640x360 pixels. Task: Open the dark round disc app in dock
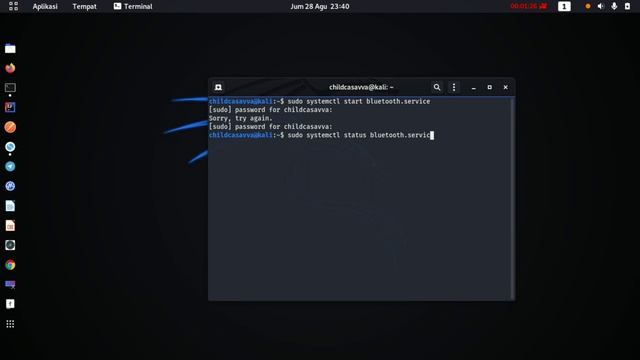pyautogui.click(x=10, y=245)
